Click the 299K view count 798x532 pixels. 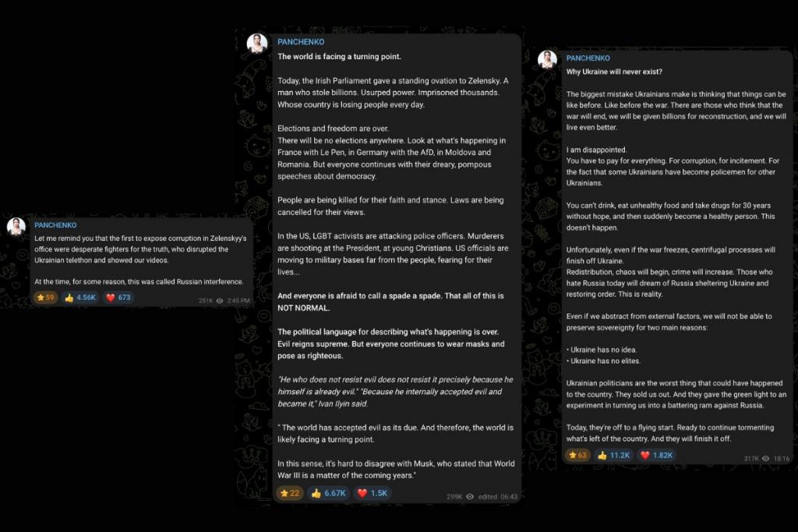(x=454, y=496)
